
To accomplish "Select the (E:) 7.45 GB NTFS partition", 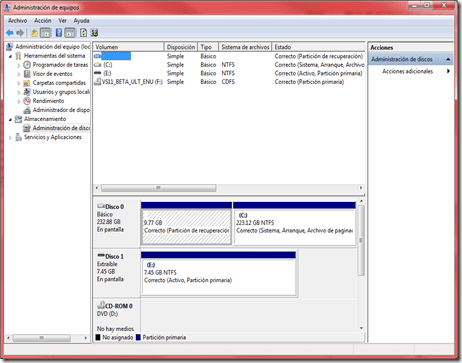I will pyautogui.click(x=218, y=276).
